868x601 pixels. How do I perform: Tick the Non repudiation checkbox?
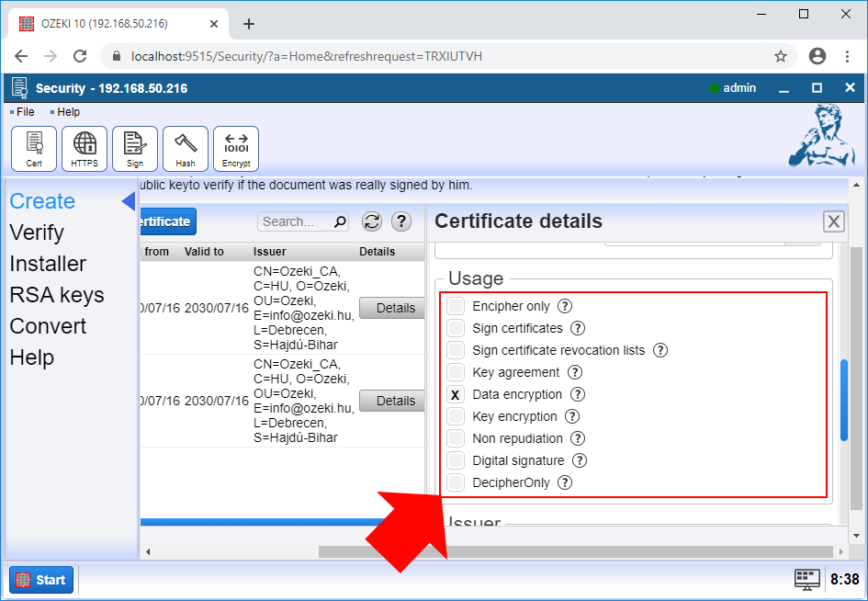pos(456,438)
